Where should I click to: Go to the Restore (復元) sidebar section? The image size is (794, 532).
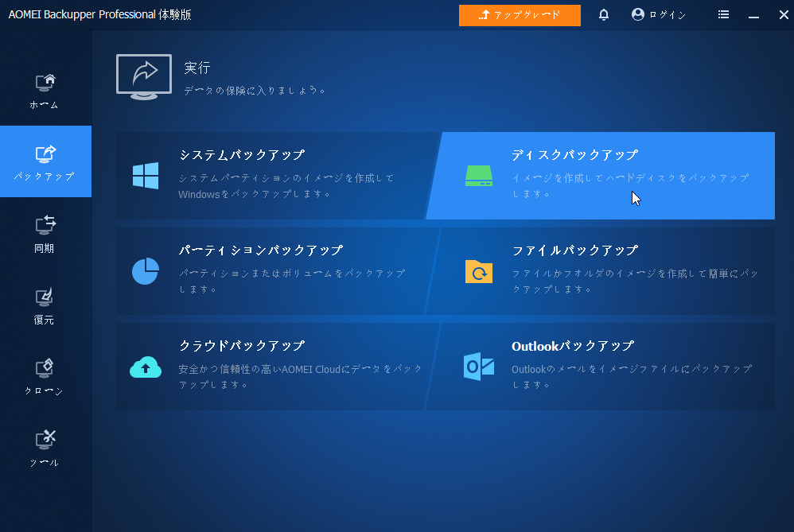[45, 305]
